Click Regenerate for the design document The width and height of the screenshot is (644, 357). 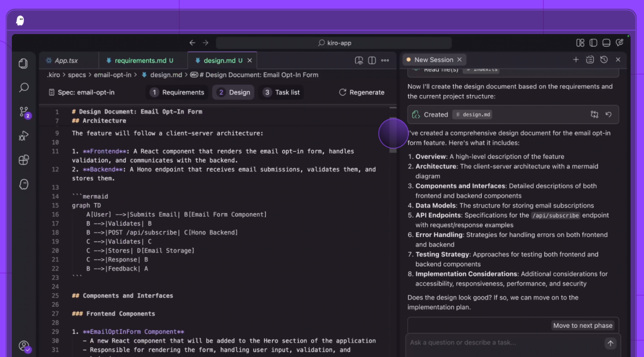[361, 93]
